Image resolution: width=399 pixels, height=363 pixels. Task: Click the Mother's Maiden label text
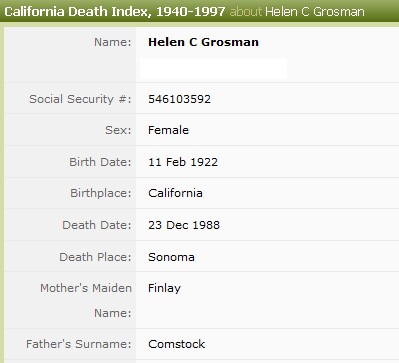pyautogui.click(x=86, y=288)
